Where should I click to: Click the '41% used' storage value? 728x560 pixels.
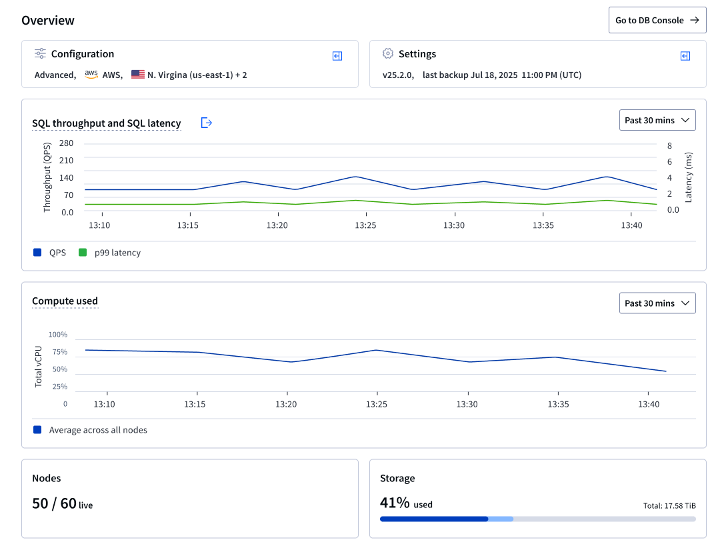point(406,503)
